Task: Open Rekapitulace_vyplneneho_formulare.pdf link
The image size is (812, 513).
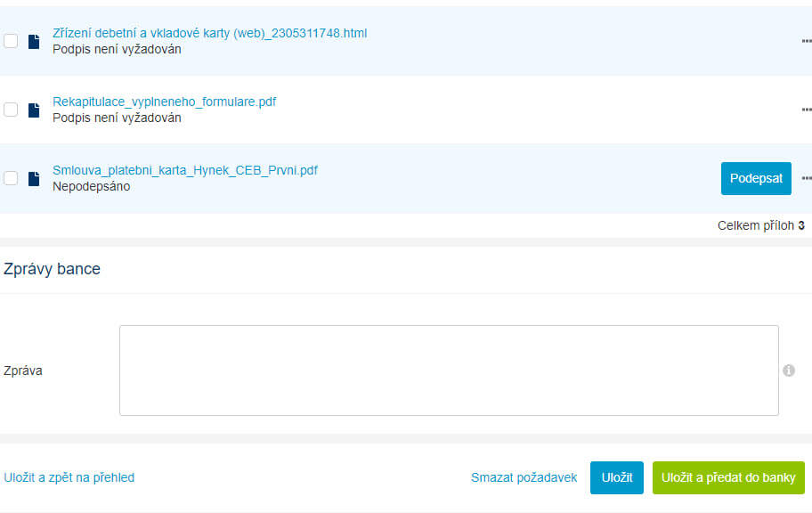Action: point(164,102)
